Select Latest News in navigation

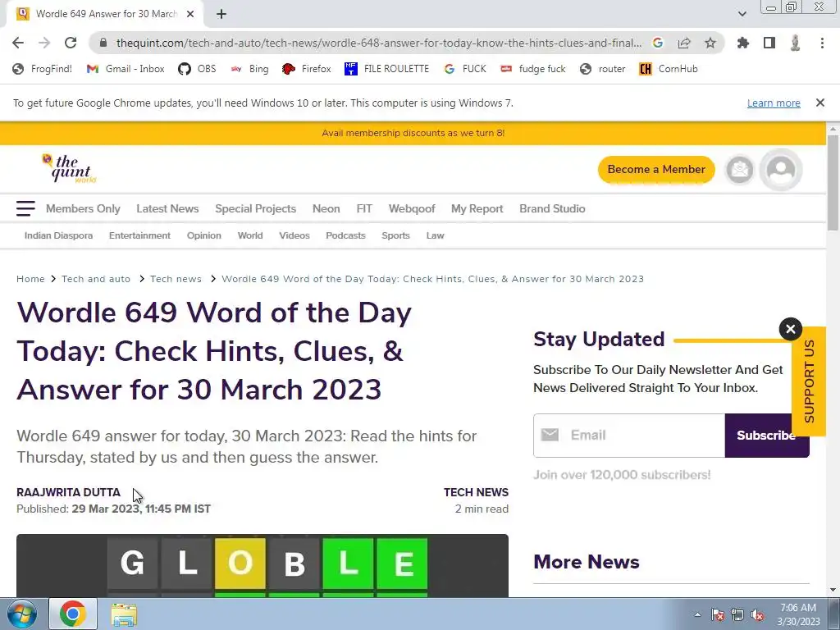(x=167, y=208)
